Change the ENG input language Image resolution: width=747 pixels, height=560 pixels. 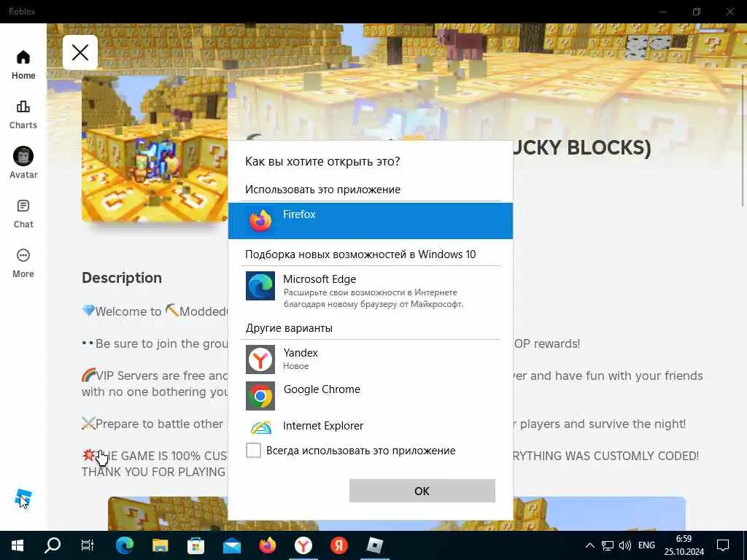646,545
